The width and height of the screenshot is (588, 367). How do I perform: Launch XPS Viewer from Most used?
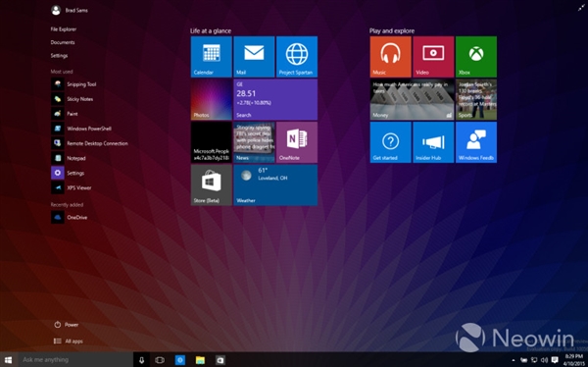click(x=72, y=187)
